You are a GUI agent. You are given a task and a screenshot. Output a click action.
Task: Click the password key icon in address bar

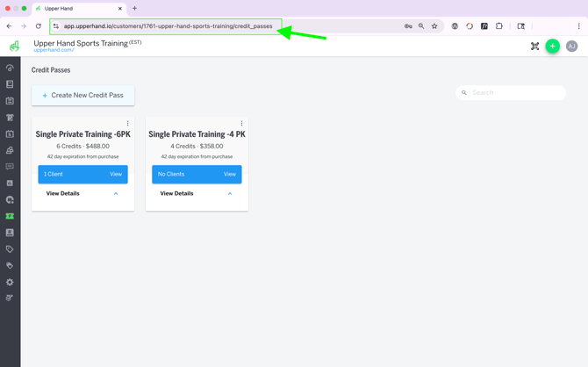(408, 26)
